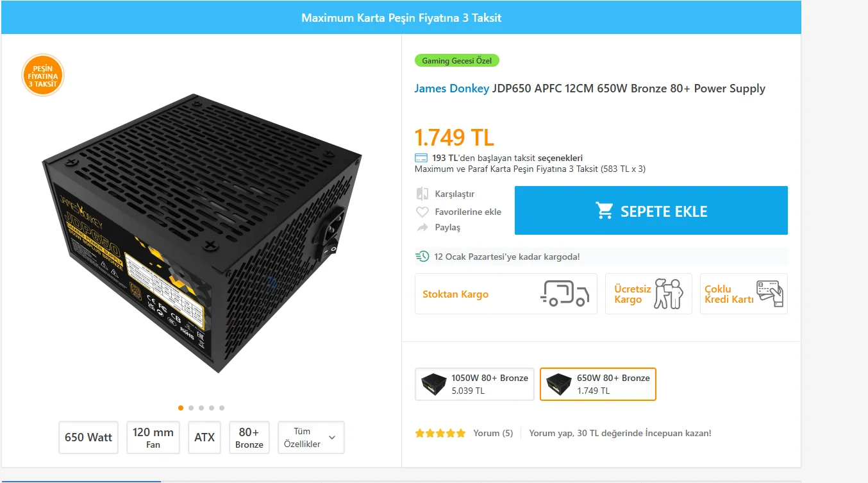
Task: Select the 1050W 80+ Bronze variant
Action: pos(474,384)
